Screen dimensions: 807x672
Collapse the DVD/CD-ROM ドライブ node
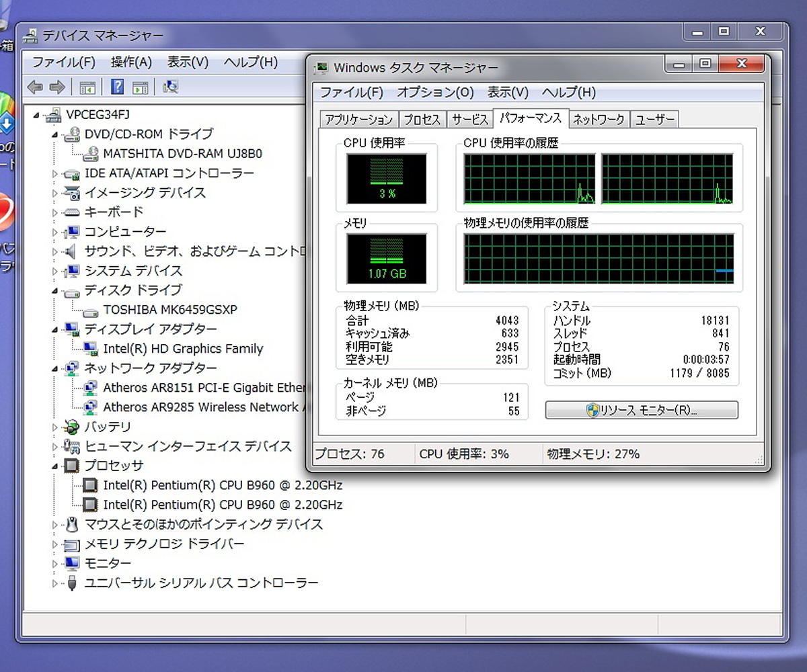pos(55,134)
